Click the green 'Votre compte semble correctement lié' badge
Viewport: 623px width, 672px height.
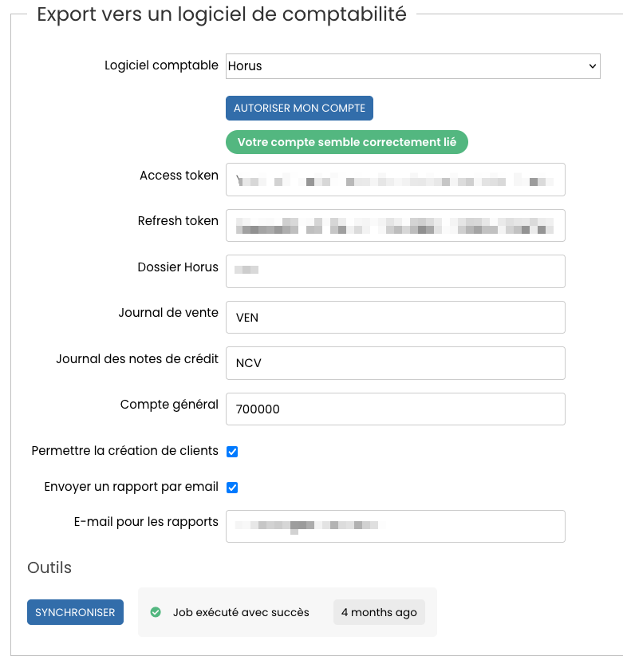(346, 143)
